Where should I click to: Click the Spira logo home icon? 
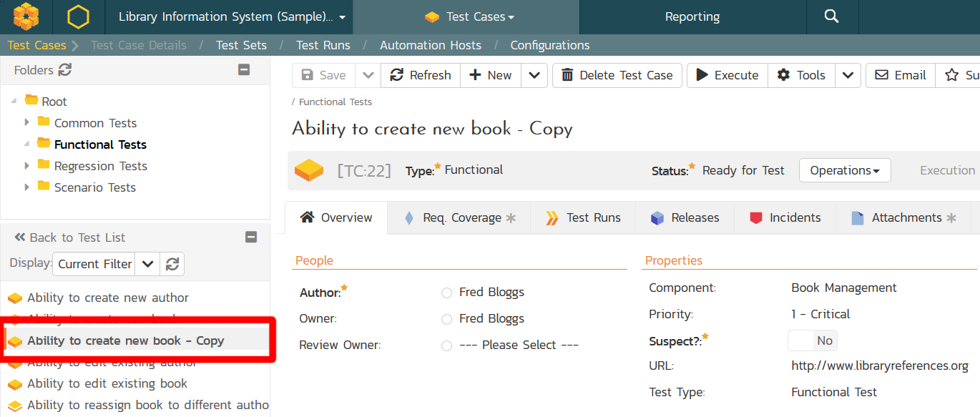[26, 16]
